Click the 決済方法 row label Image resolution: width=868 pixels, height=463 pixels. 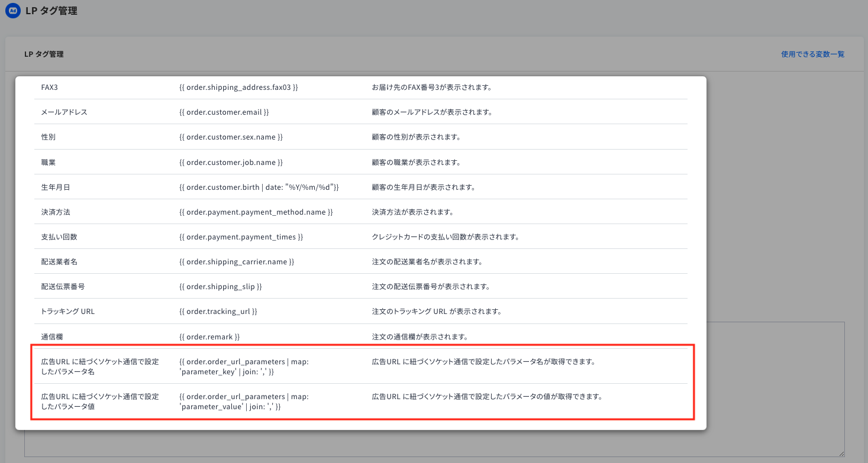point(57,212)
